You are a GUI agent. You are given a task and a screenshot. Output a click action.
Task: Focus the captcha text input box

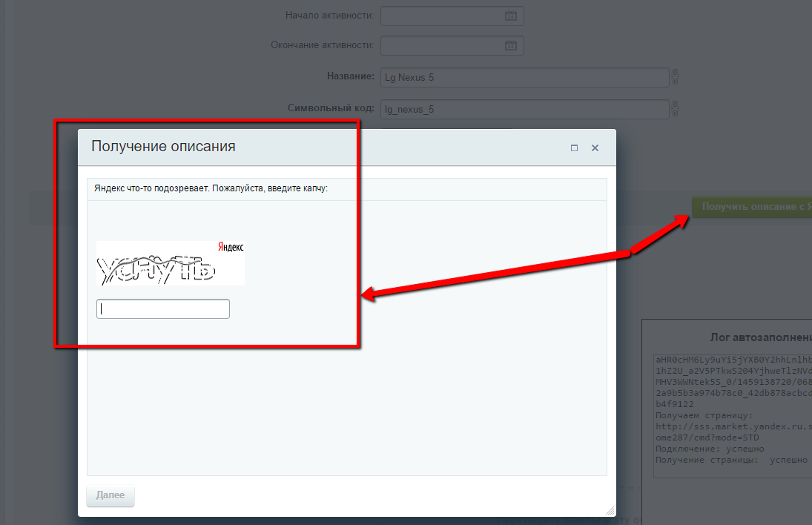(163, 309)
